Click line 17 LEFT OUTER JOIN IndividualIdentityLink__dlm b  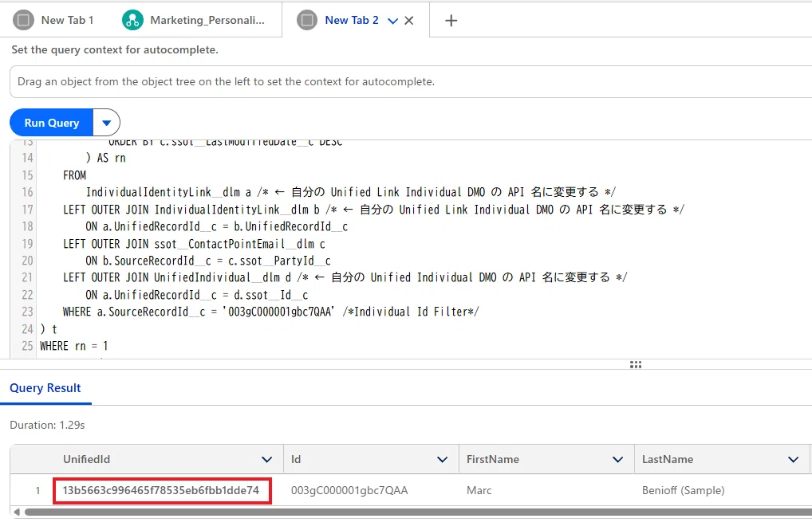pos(373,210)
